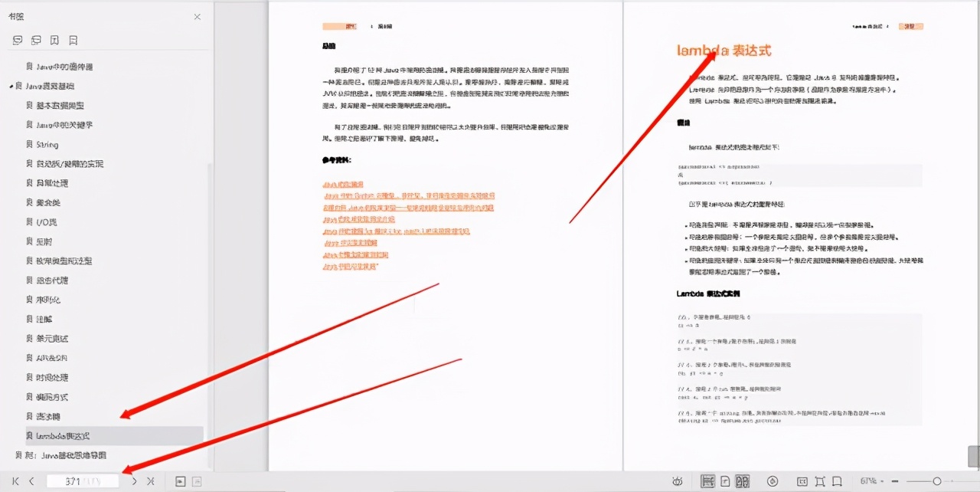Click the orange lambda heading on right page
This screenshot has width=980, height=492.
click(x=724, y=51)
